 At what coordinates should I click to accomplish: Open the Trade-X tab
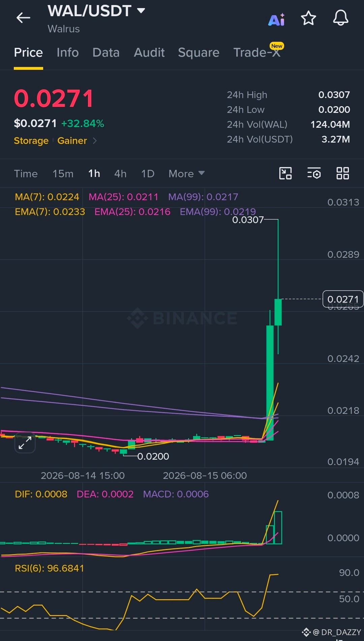(x=257, y=53)
